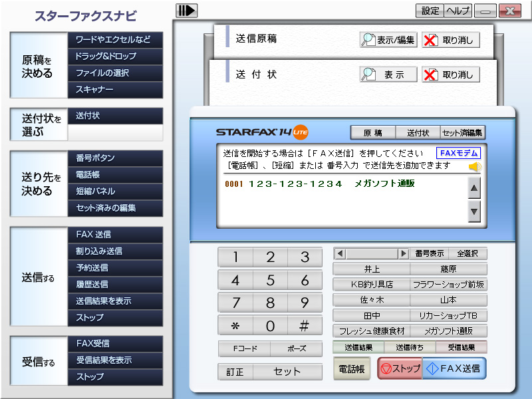
Task: Go to the previous speed-dial page with the left arrow
Action: click(340, 253)
